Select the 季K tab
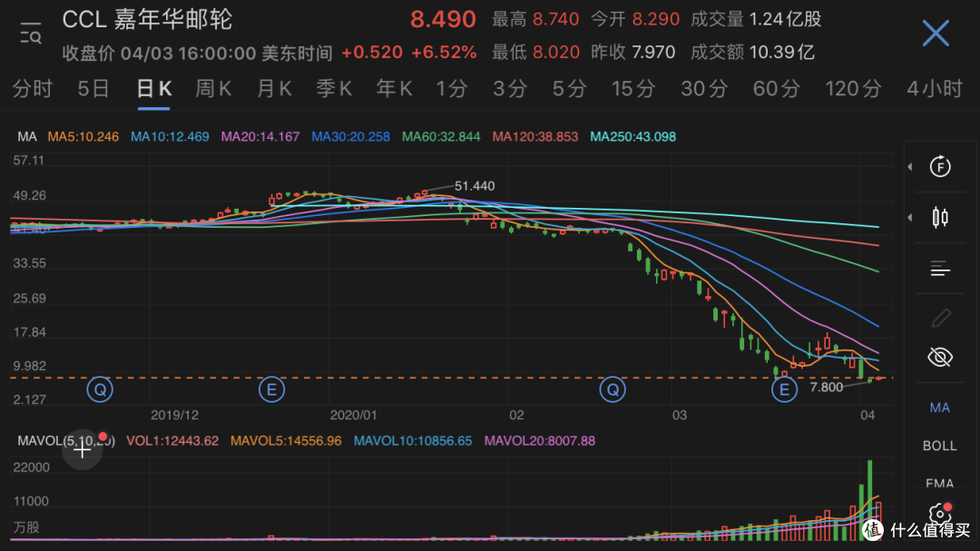980x551 pixels. tap(334, 89)
